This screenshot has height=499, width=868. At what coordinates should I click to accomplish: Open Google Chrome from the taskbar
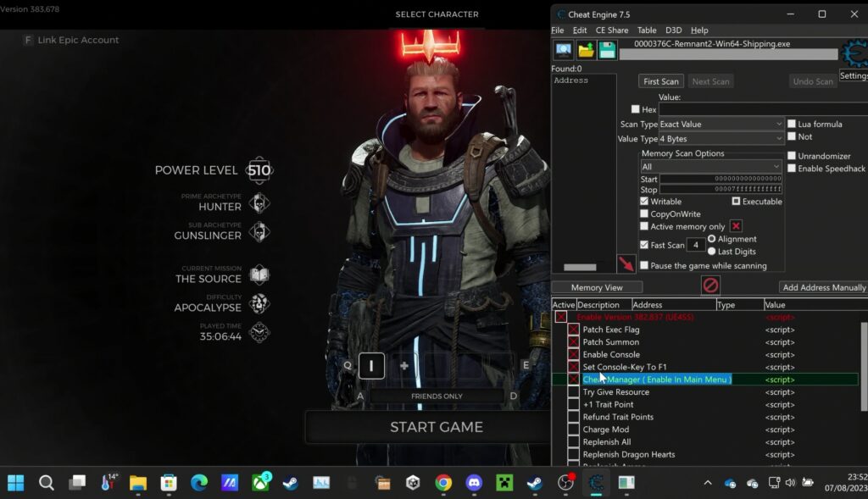(x=443, y=483)
